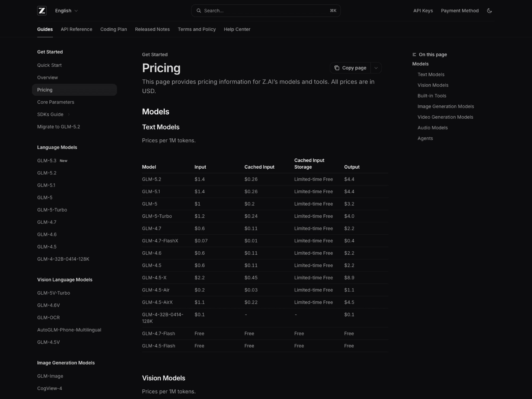Open Payment Method link
This screenshot has height=399, width=532.
(460, 11)
